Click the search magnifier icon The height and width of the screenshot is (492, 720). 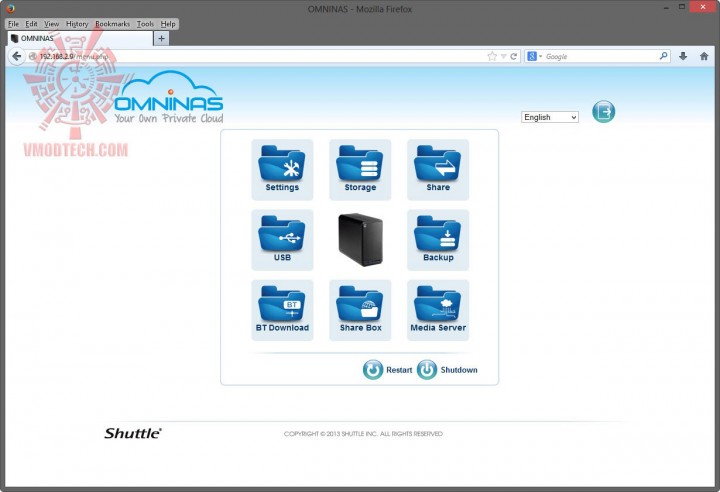(x=664, y=56)
